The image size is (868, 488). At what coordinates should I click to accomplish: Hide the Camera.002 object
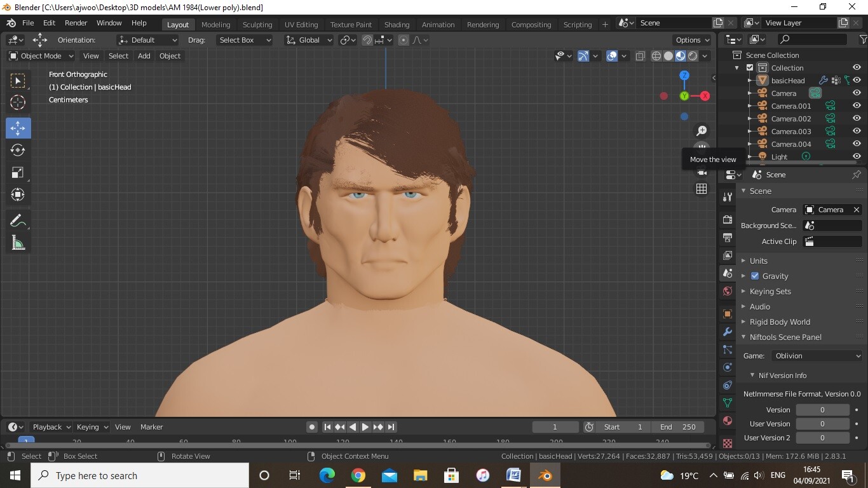click(x=857, y=119)
